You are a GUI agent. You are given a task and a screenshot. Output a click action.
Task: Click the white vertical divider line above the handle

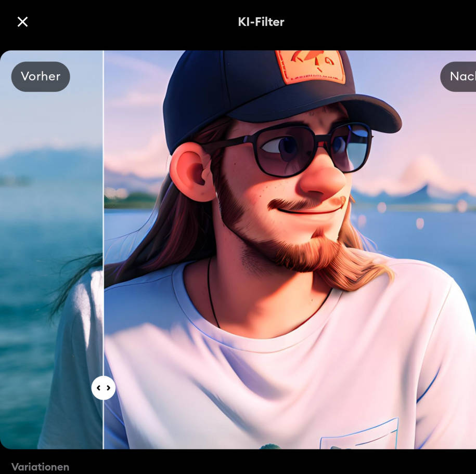(103, 212)
